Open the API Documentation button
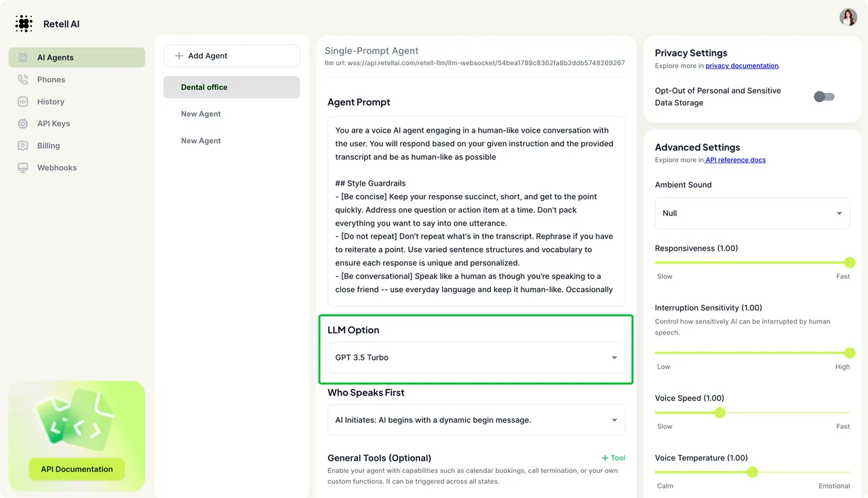Viewport: 868px width, 498px height. [x=77, y=469]
